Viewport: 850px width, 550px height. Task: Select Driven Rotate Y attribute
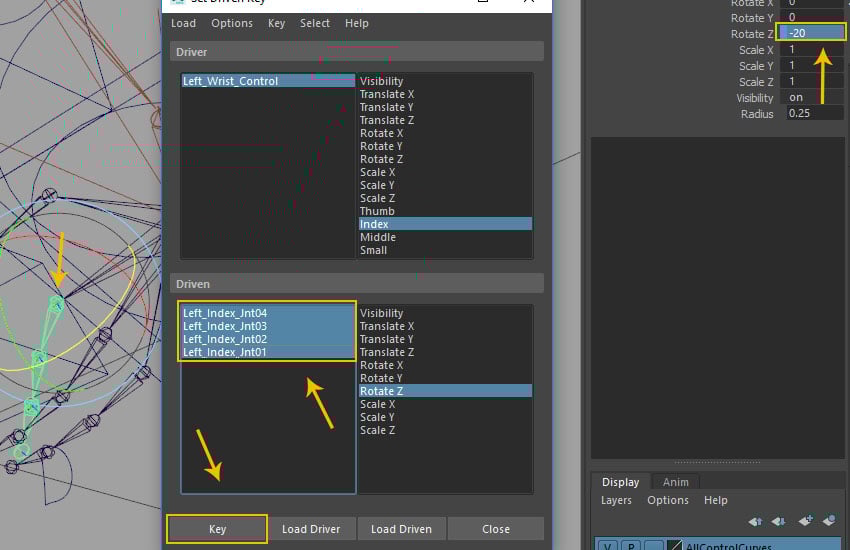point(445,378)
